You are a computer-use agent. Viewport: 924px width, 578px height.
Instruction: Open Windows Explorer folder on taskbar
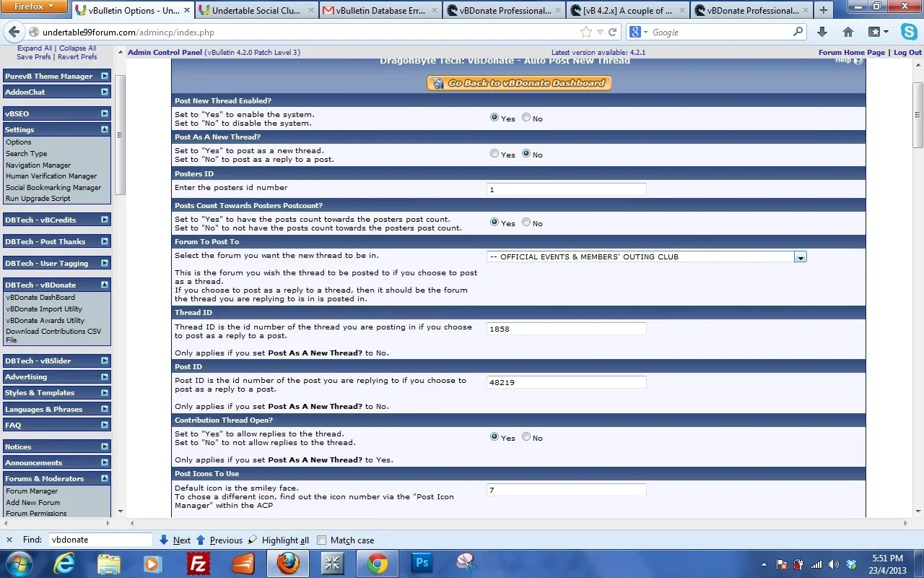pos(108,563)
